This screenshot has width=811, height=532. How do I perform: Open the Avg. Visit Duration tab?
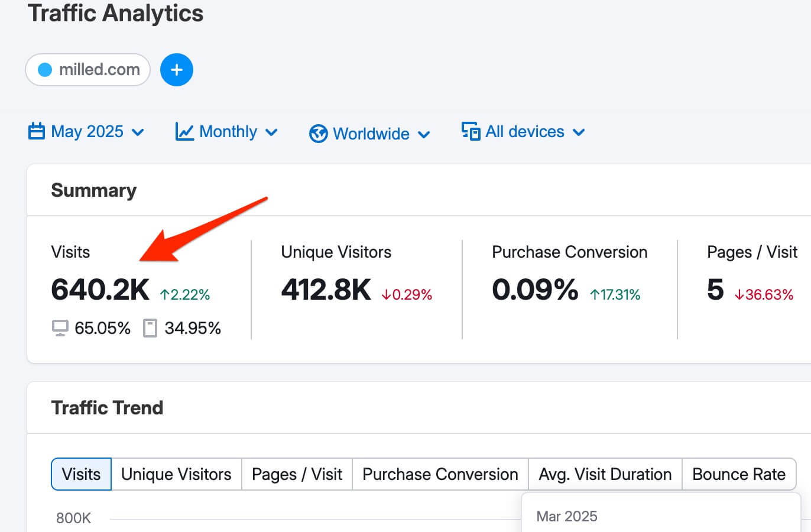[x=605, y=474]
